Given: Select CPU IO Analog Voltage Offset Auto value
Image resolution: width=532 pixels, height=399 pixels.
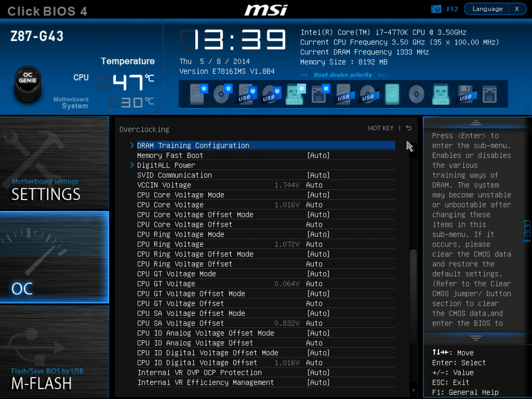Looking at the screenshot, I should point(314,343).
